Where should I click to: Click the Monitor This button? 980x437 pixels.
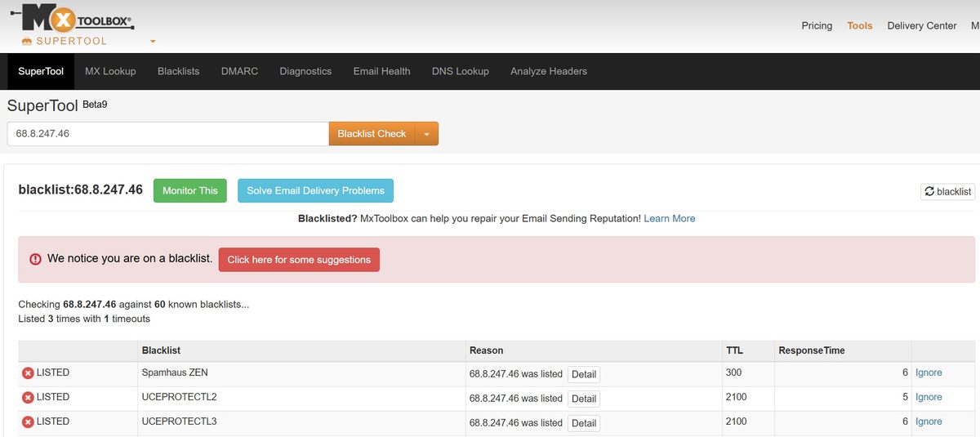coord(190,190)
